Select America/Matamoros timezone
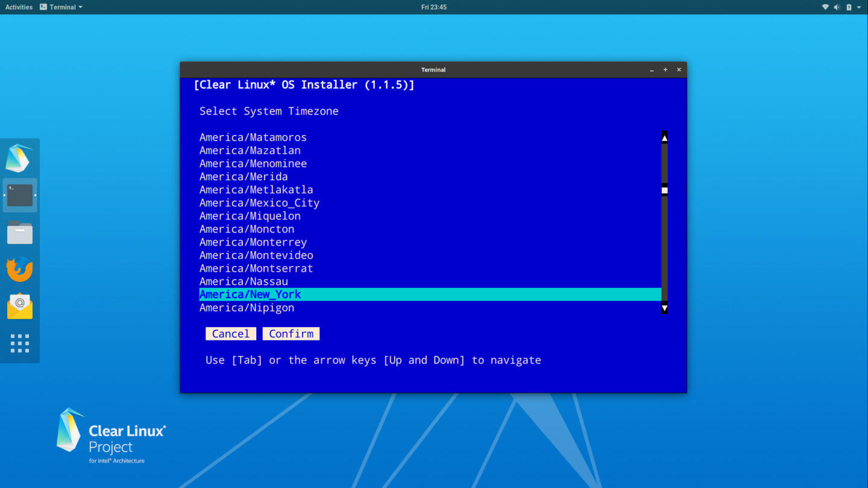Screen dimensions: 868x488 (x=430, y=137)
